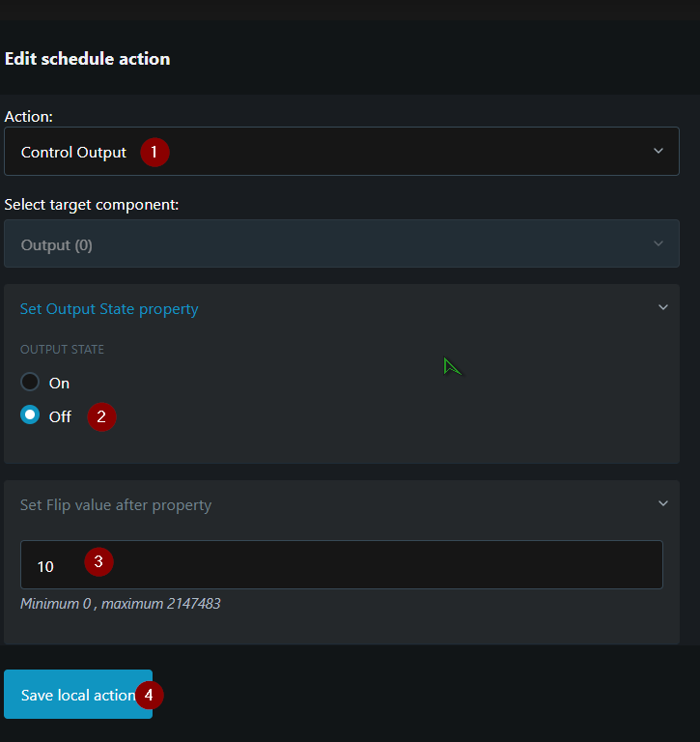Select the On radio button

(30, 382)
